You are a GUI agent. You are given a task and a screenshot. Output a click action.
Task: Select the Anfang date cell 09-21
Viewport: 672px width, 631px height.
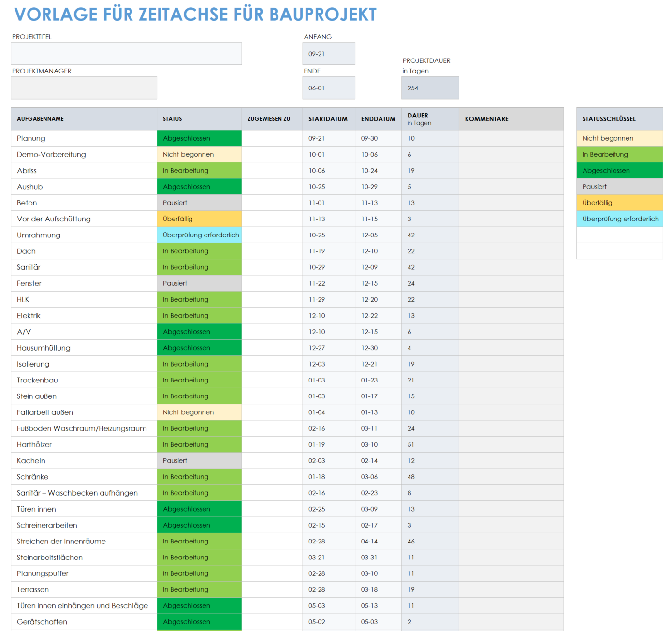point(329,54)
